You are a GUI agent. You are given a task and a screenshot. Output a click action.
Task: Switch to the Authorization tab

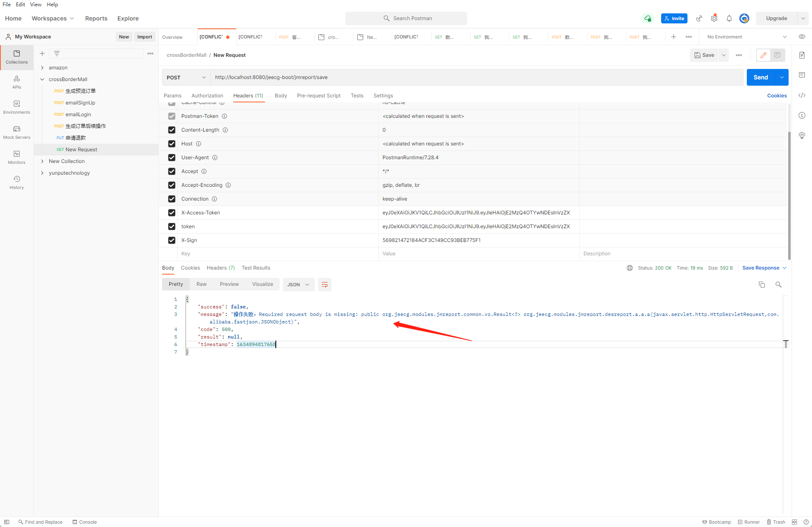tap(207, 96)
